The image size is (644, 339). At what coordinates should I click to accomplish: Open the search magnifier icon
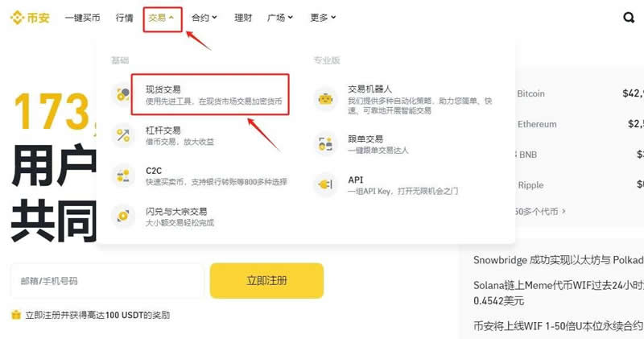point(629,18)
